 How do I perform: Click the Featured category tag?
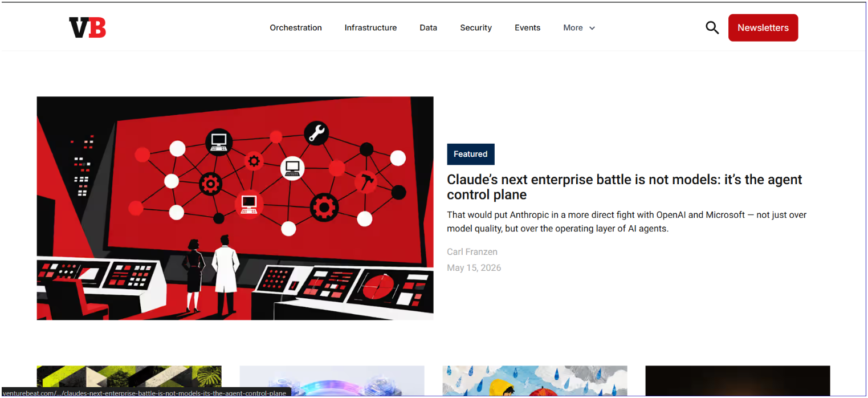[471, 154]
